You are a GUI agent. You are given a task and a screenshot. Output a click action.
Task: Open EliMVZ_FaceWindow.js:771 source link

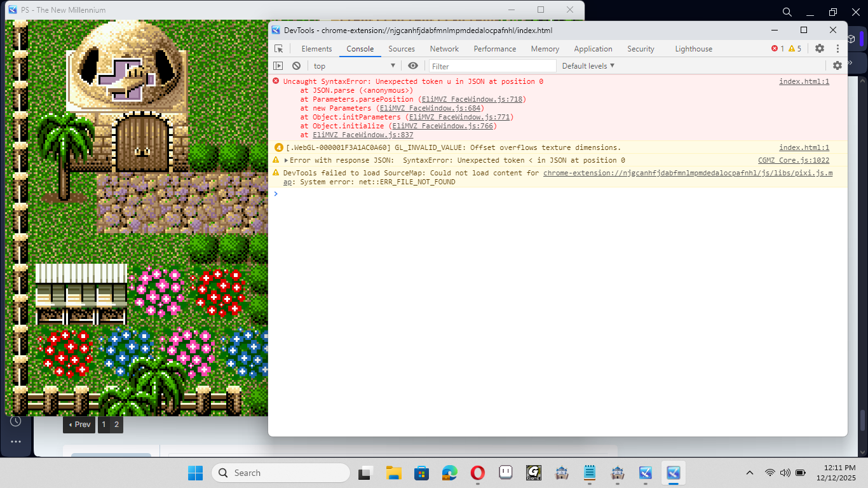point(459,117)
